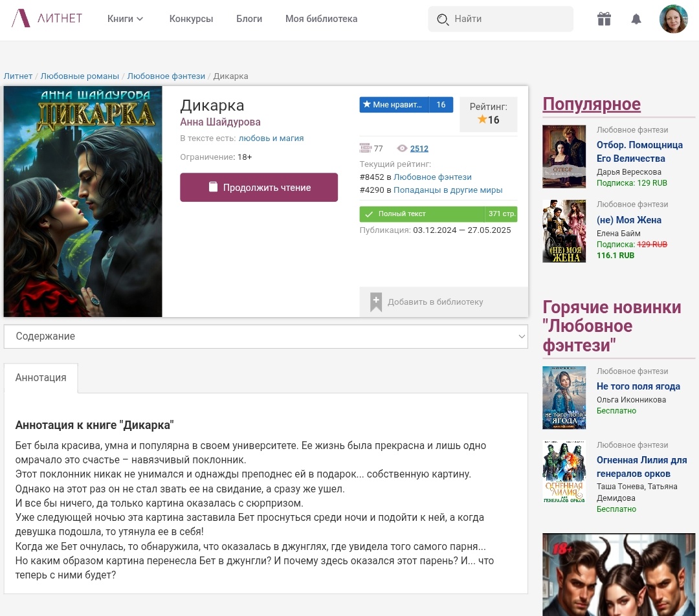The height and width of the screenshot is (616, 699).
Task: Open user profile avatar
Action: coord(674,19)
